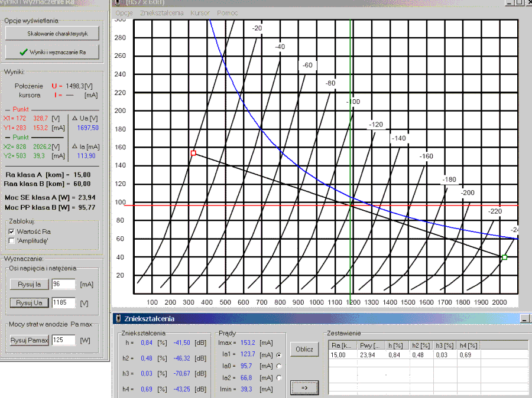Click the h2 distortion value -46,32 dB
This screenshot has width=532, height=398.
tap(182, 358)
